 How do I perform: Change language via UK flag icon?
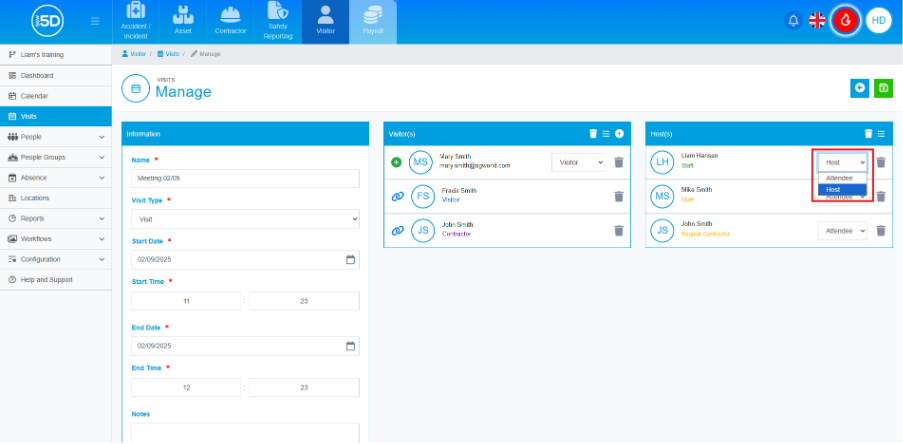817,21
